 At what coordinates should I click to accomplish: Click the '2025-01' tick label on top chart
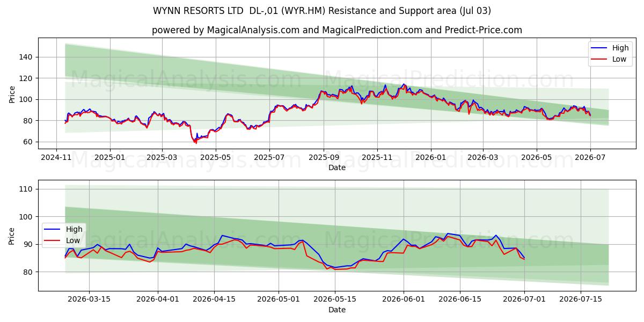click(110, 158)
